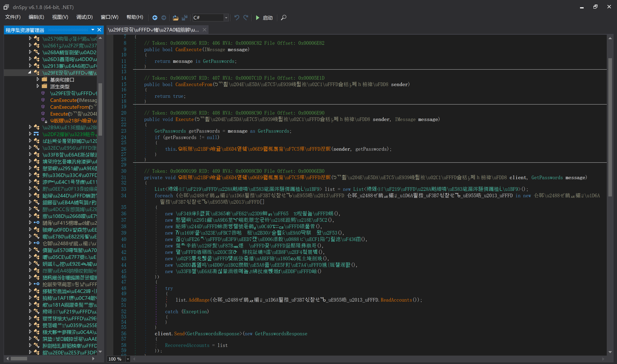The height and width of the screenshot is (364, 617).
Task: Select the CanExecuteFrom method in tree
Action: click(x=73, y=107)
